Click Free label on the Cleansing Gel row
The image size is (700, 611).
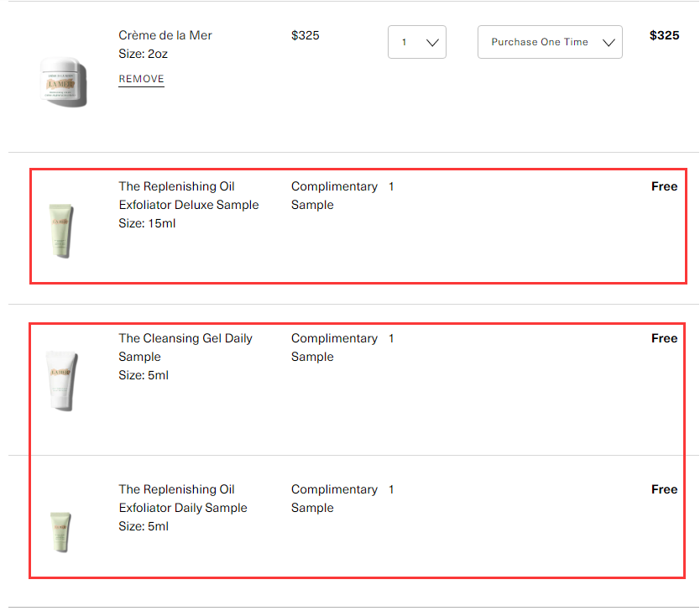[664, 338]
